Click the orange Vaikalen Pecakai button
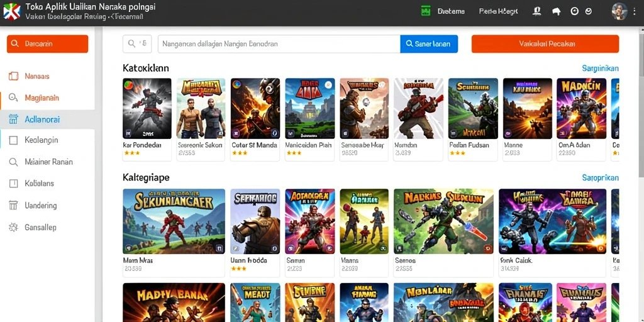 tap(545, 44)
